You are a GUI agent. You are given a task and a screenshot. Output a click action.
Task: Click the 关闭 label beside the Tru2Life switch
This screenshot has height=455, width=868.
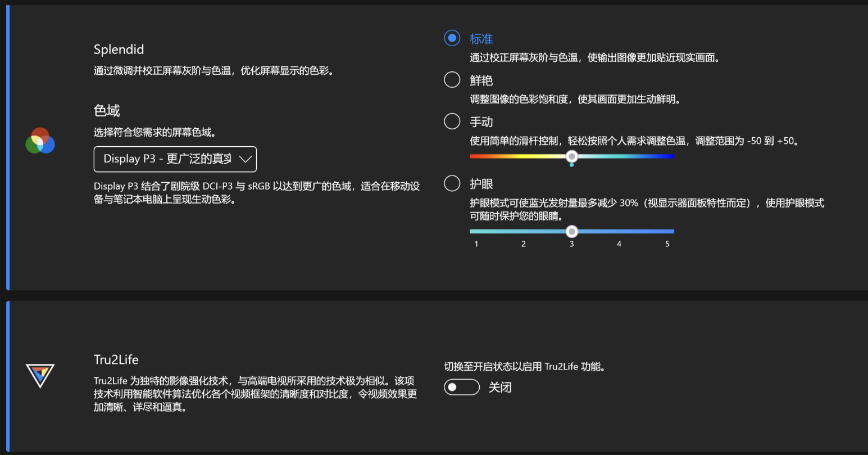[x=500, y=387]
